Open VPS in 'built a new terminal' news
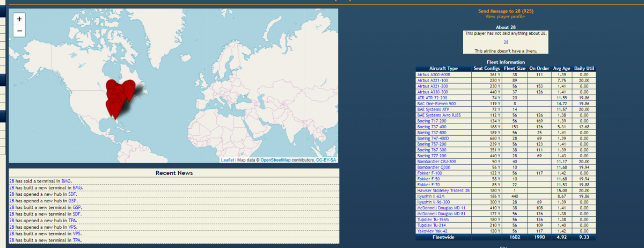Screen dimensions: 644x248 [x=77, y=233]
